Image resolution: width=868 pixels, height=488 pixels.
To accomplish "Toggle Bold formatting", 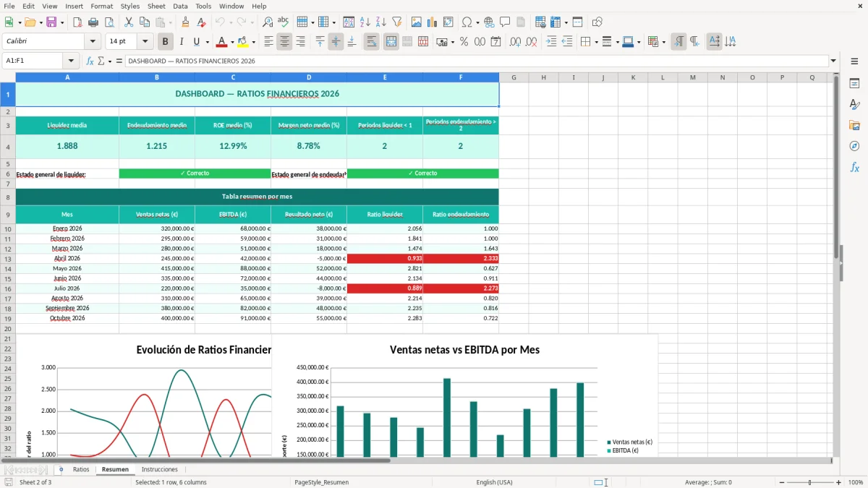I will tap(166, 42).
